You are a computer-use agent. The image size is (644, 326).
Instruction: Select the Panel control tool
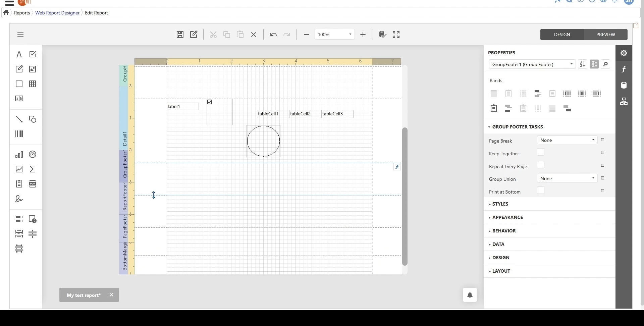[19, 84]
